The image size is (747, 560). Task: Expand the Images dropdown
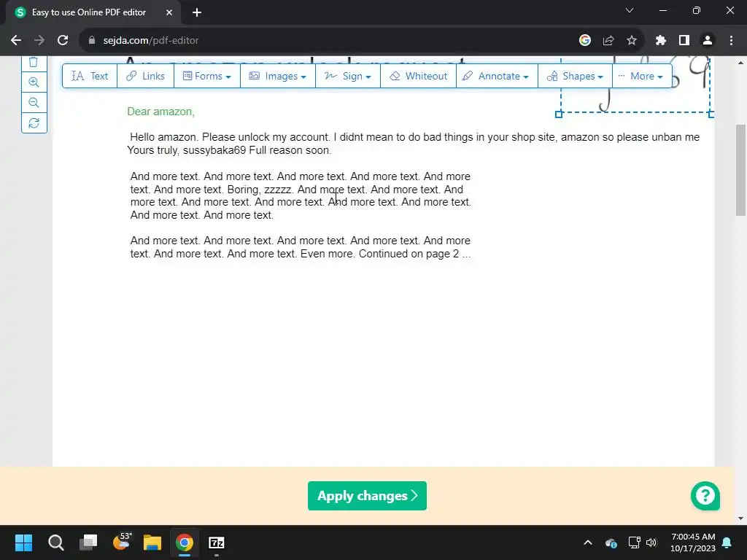pyautogui.click(x=277, y=76)
